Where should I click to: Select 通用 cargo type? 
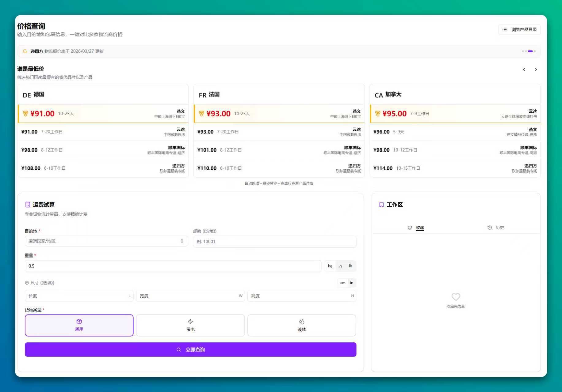tap(79, 325)
